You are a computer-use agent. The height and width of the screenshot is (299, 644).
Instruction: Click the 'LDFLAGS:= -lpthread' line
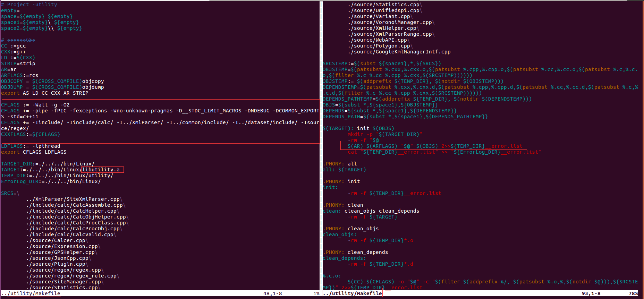31,146
